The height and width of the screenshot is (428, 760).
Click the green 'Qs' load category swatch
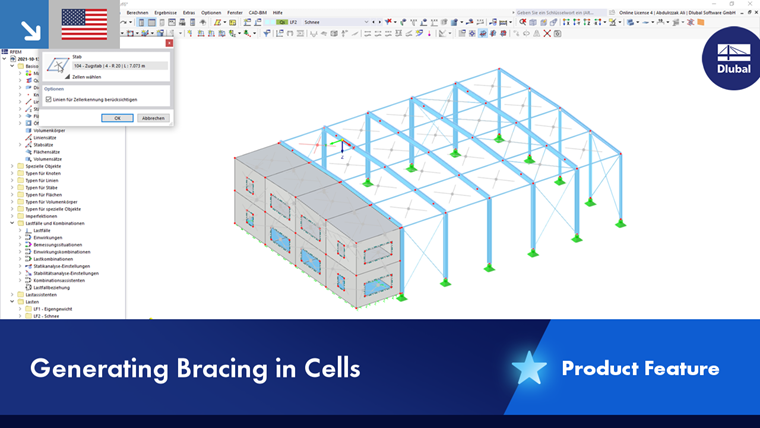coord(282,22)
